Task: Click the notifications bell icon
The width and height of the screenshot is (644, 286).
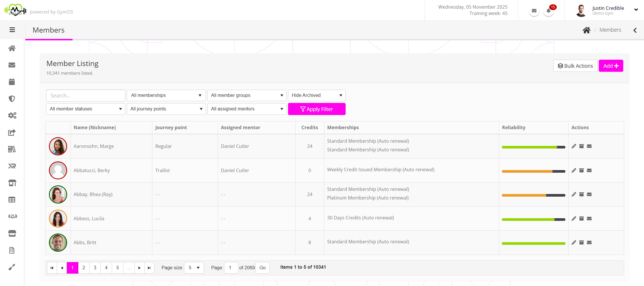Action: [548, 11]
